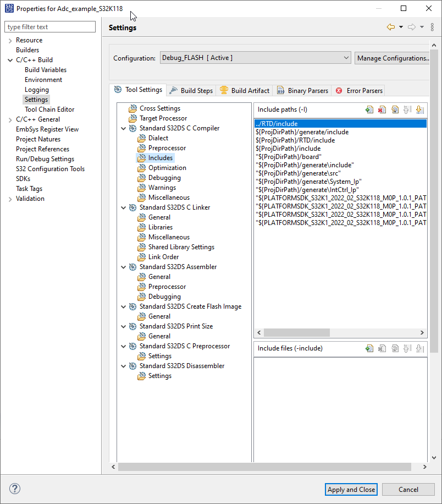Open the Build Artifact tab

point(245,91)
